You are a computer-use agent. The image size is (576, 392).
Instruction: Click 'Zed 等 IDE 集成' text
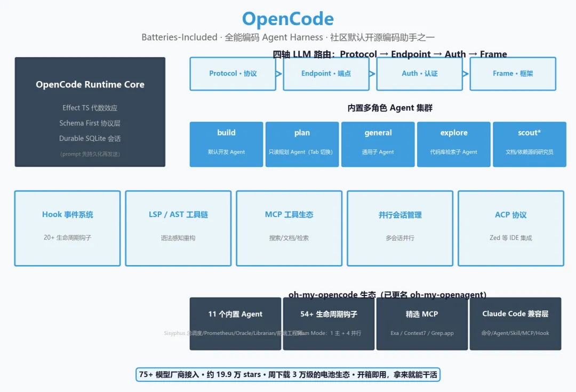pyautogui.click(x=510, y=238)
